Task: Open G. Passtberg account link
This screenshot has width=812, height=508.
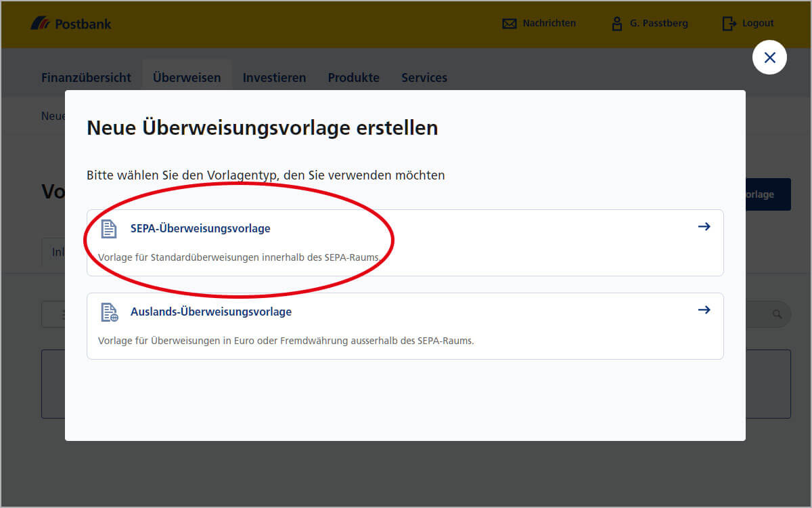Action: coord(658,23)
